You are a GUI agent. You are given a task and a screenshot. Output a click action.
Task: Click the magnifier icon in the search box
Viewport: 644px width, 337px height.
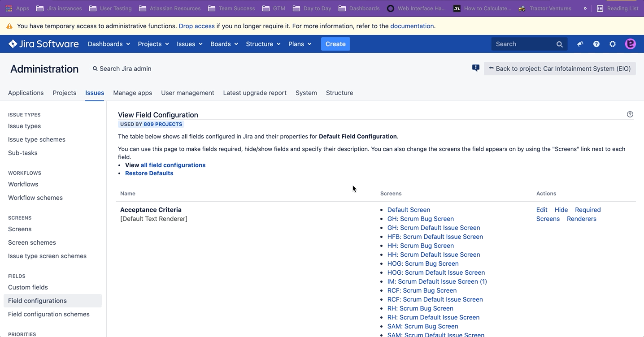tap(560, 44)
